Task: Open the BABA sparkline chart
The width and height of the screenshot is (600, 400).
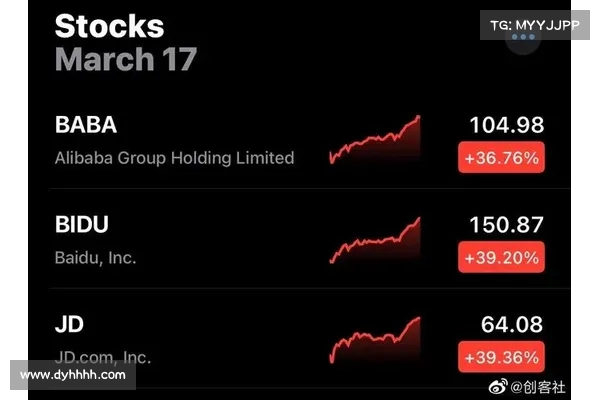Action: [x=375, y=141]
